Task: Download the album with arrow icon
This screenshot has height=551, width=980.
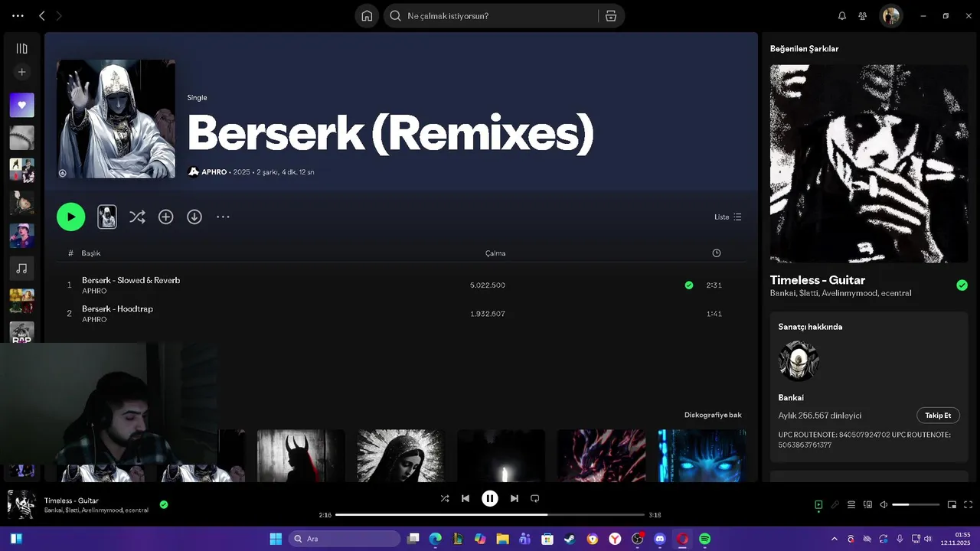Action: coord(194,217)
